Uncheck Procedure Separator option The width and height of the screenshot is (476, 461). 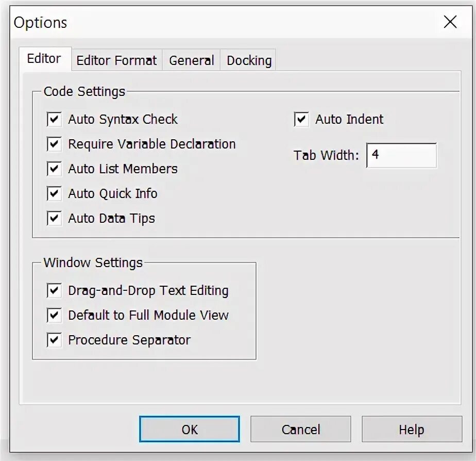(x=54, y=340)
